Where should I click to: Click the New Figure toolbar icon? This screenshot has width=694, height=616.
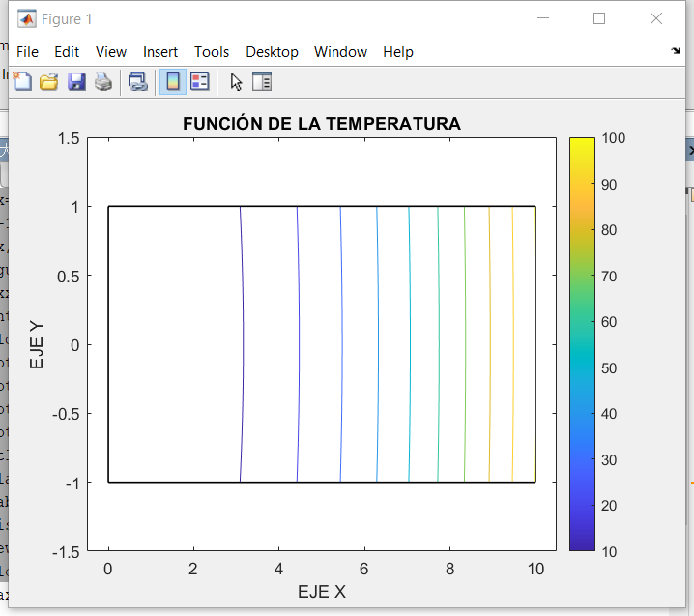[x=22, y=82]
